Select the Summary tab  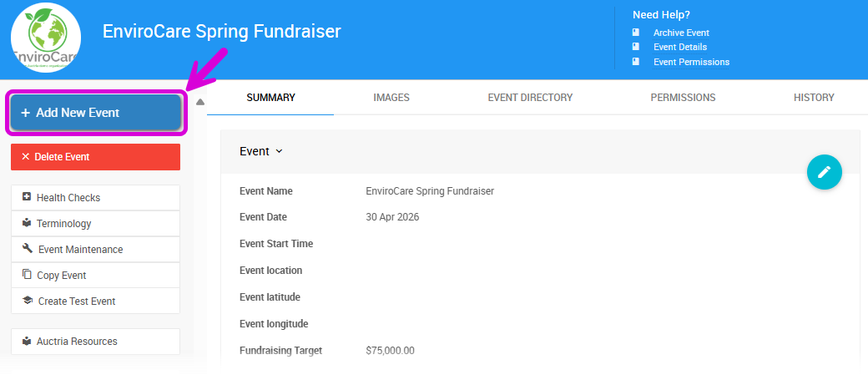click(270, 98)
